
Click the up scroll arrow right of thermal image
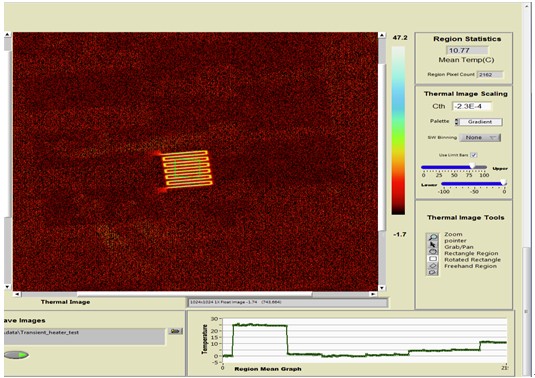382,35
